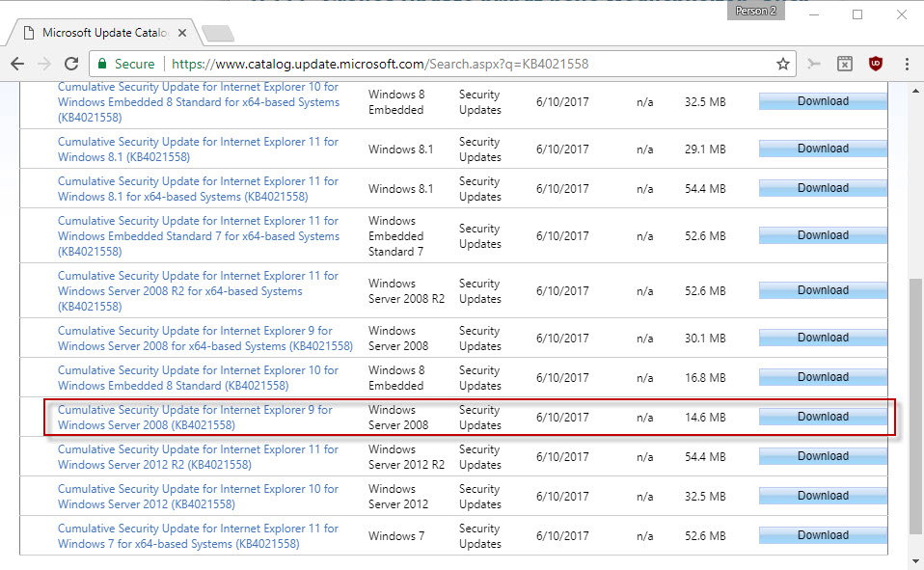Download the Windows Server 2012 R2 update
The image size is (924, 570).
pyautogui.click(x=823, y=456)
